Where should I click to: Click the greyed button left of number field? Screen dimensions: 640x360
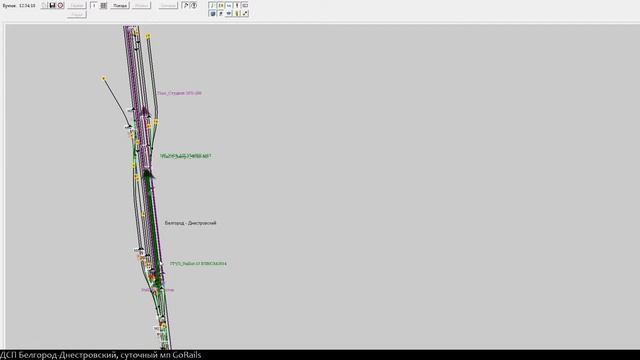pos(76,6)
